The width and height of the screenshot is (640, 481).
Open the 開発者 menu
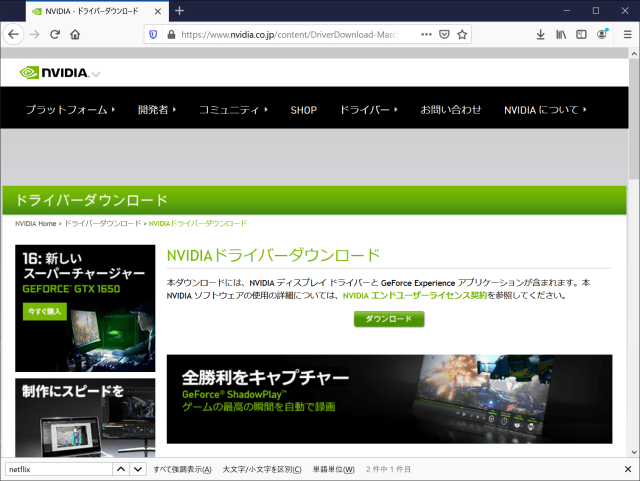(x=157, y=109)
